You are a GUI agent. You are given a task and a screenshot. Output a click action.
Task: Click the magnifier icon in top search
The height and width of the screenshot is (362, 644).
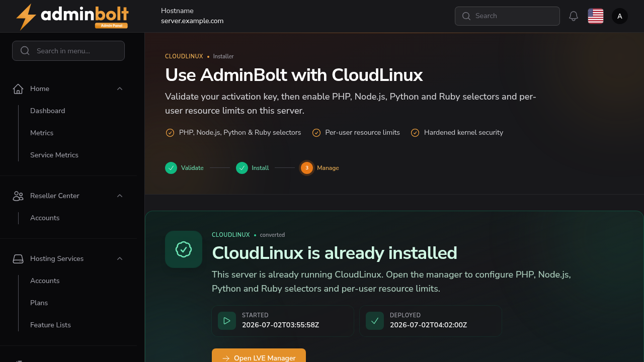466,16
